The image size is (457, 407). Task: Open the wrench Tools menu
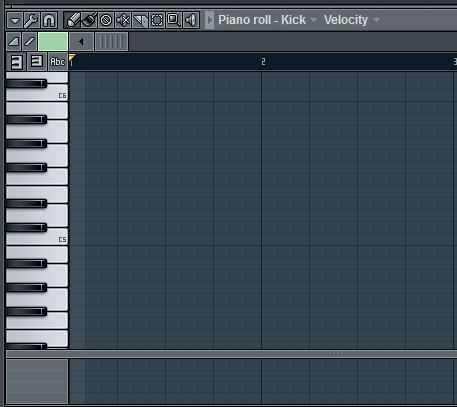point(32,21)
